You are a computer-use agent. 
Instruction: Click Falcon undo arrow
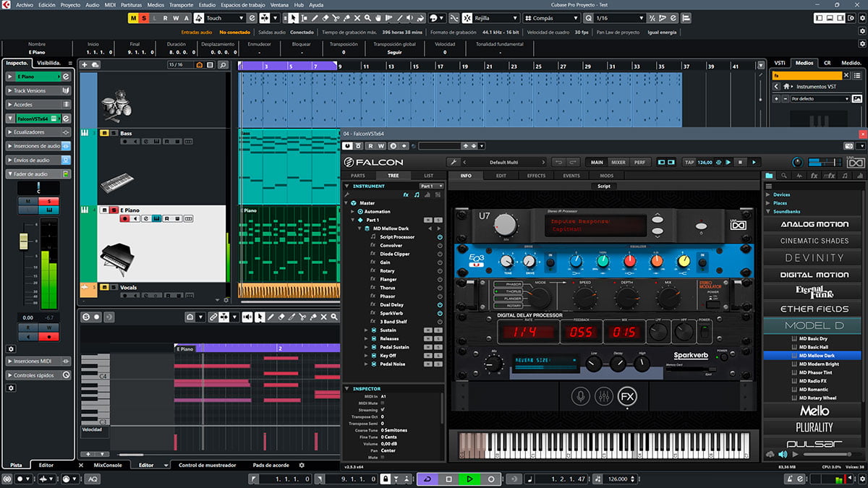pos(559,162)
